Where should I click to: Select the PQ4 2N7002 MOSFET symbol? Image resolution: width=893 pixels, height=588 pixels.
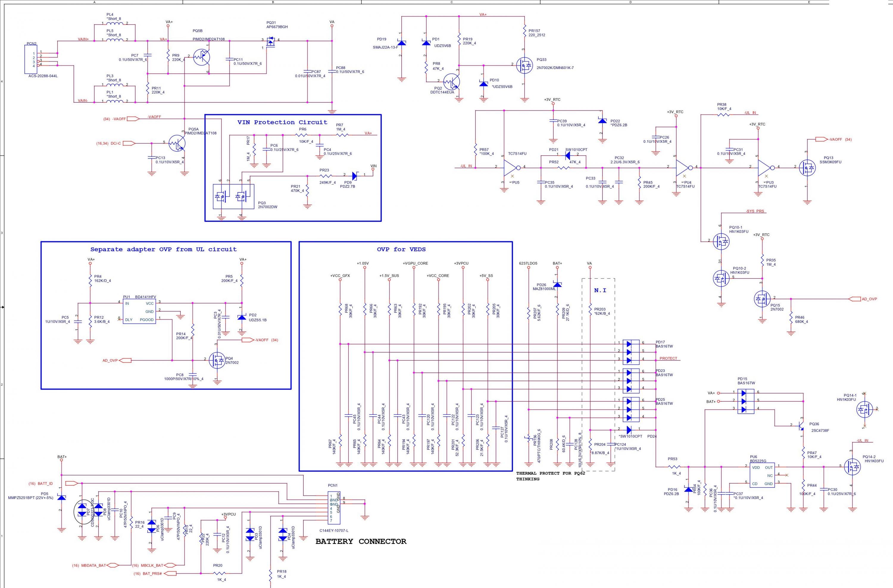coord(217,360)
